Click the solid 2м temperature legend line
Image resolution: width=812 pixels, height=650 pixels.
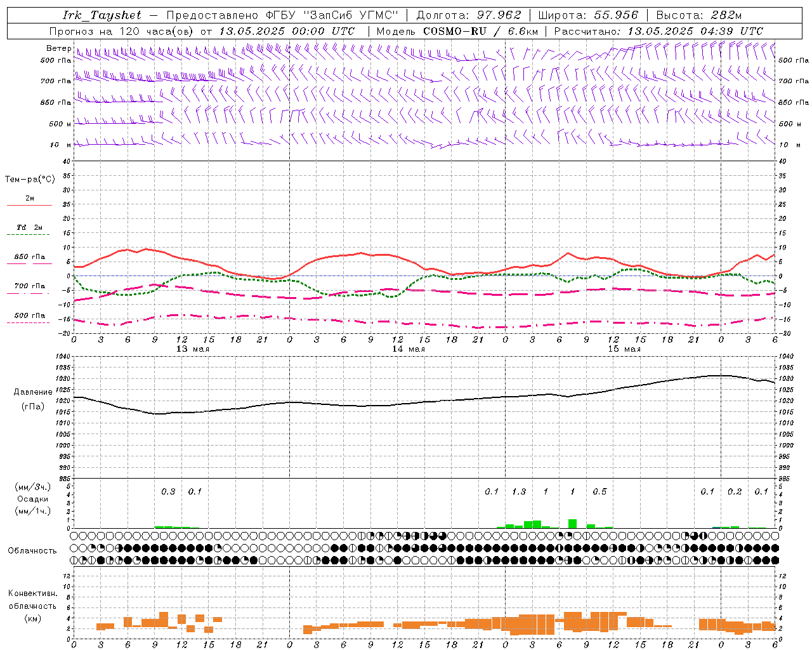tap(29, 205)
